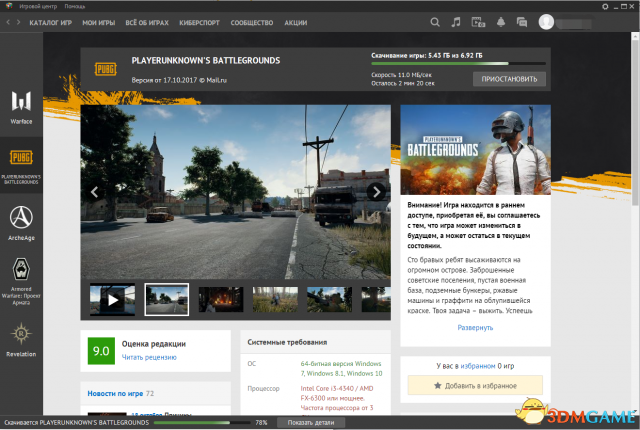This screenshot has width=640, height=430.
Task: Select the dark interior fire thumbnail
Action: coord(221,300)
